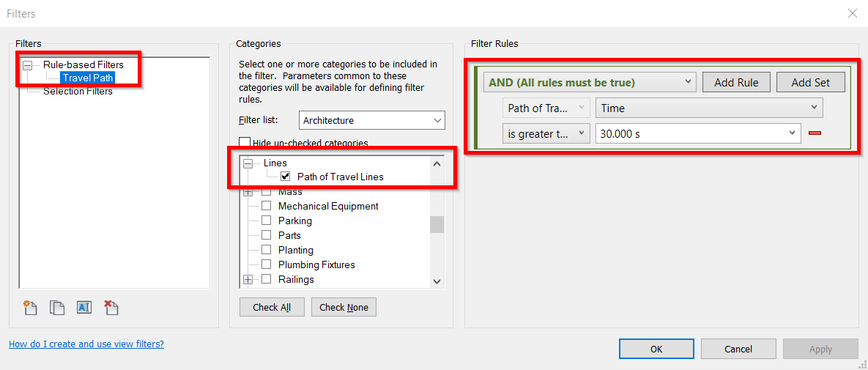Collapse the Lines category node
Screen dimensions: 868x370
(248, 163)
